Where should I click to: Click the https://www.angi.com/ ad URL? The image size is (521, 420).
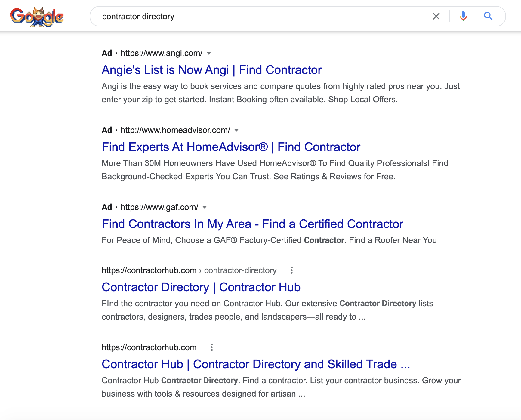coord(162,53)
